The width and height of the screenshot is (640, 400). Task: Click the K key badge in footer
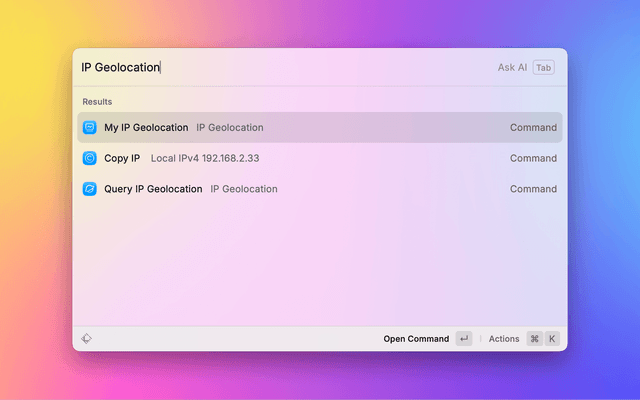pos(552,339)
